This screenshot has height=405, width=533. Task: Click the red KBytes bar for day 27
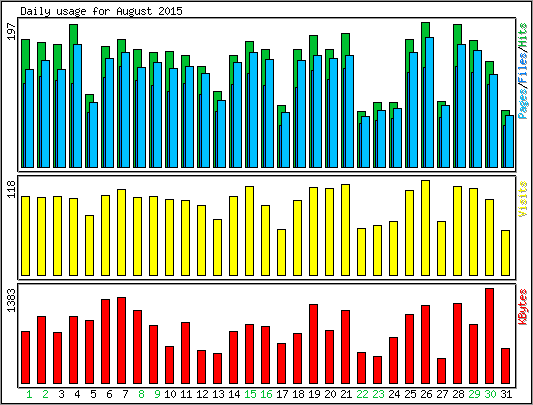pos(442,371)
